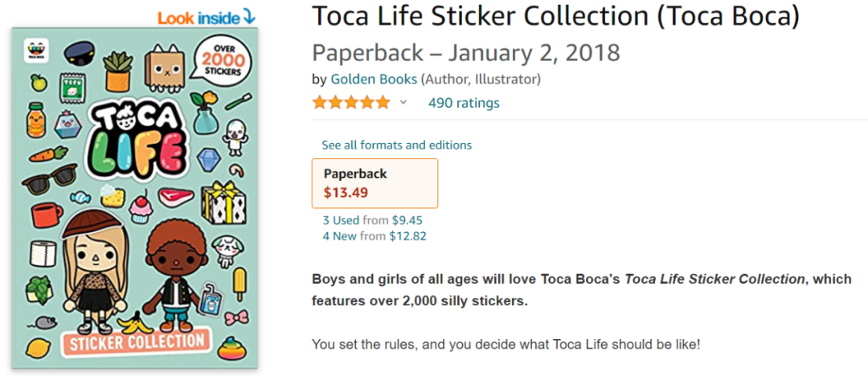View the 4 New from $12.82 offers
The width and height of the screenshot is (868, 376).
pos(375,235)
